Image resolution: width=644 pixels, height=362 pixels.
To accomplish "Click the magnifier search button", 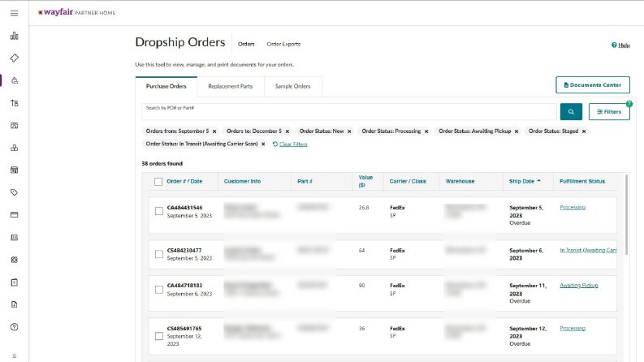I will [x=571, y=112].
